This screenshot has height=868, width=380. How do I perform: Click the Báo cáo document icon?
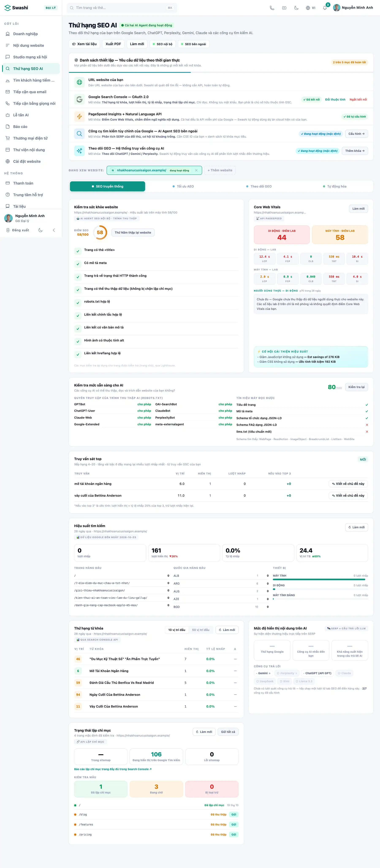pyautogui.click(x=8, y=127)
